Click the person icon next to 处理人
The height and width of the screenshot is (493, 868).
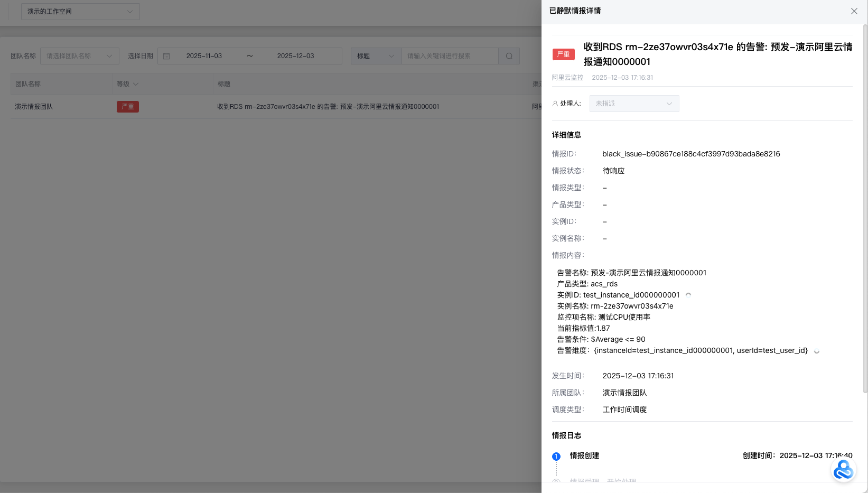[x=555, y=104]
